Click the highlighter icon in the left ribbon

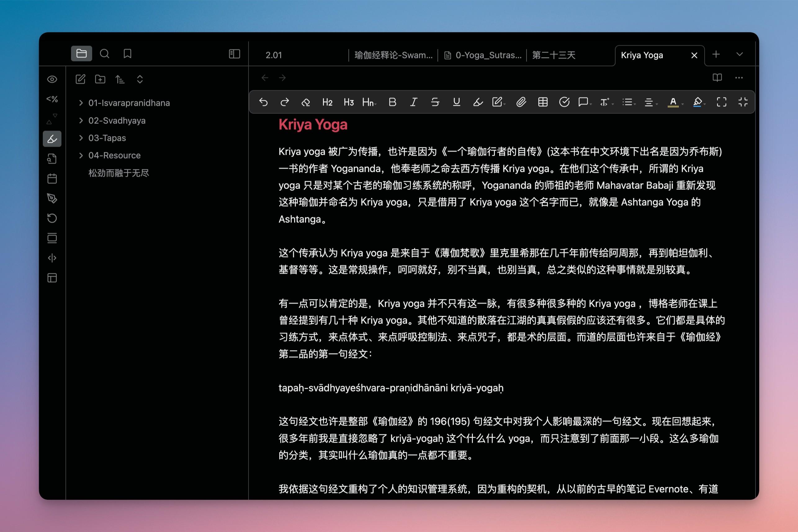click(52, 139)
